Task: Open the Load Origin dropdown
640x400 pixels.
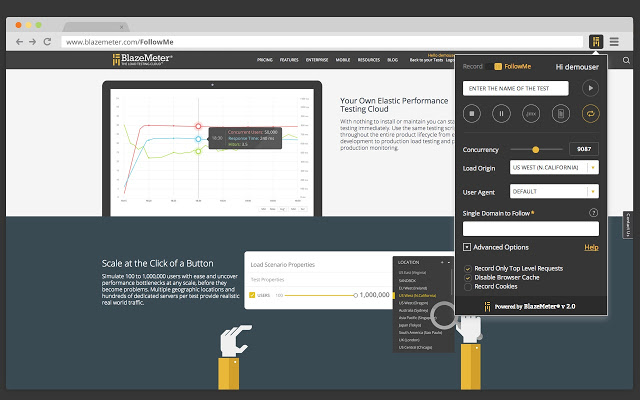Action: (x=554, y=167)
